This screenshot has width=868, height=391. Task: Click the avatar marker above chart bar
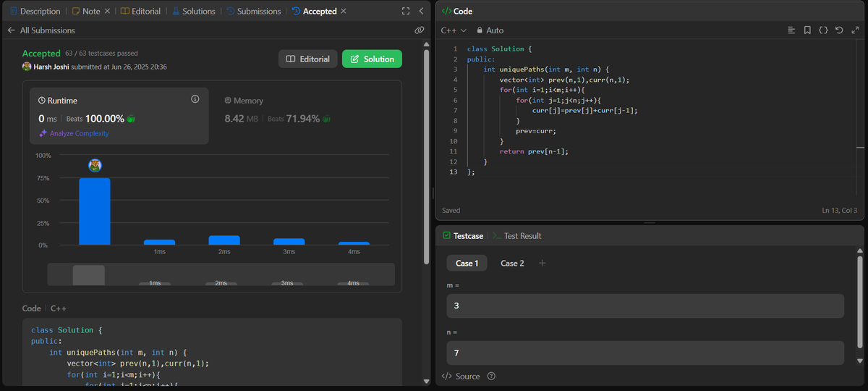95,165
